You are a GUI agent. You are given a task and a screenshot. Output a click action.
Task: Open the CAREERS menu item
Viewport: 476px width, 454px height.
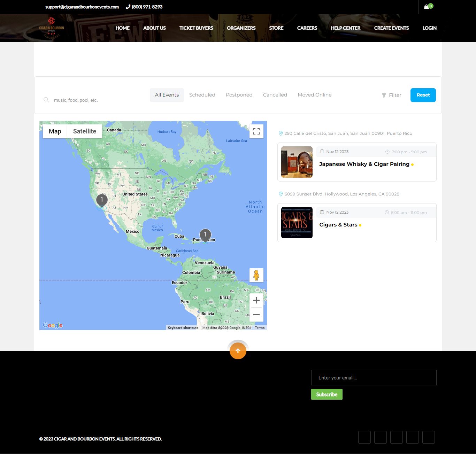307,28
